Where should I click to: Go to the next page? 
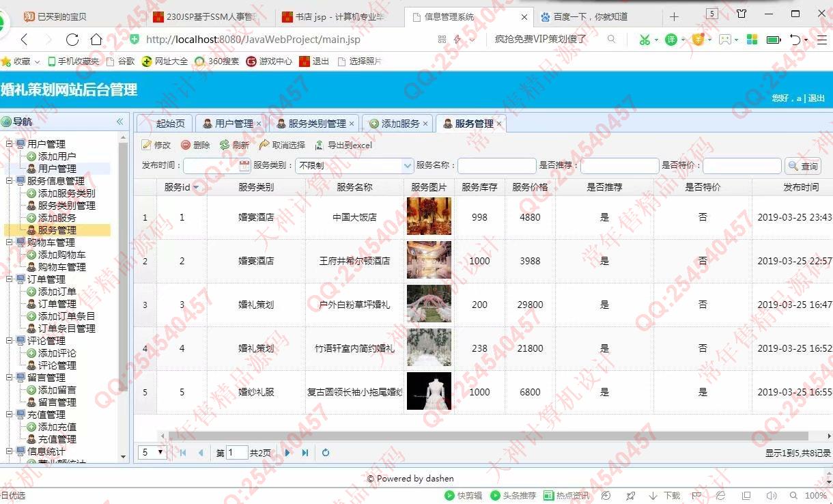[287, 452]
